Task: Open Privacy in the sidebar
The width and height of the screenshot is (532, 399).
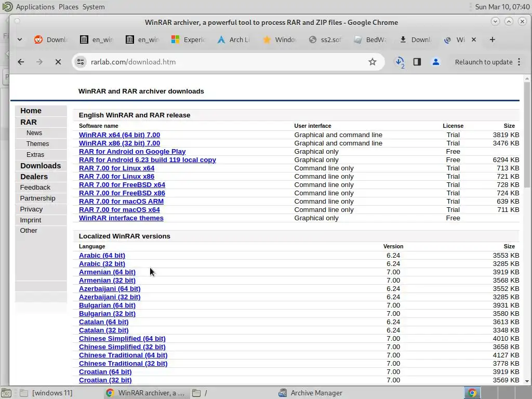Action: coord(31,209)
